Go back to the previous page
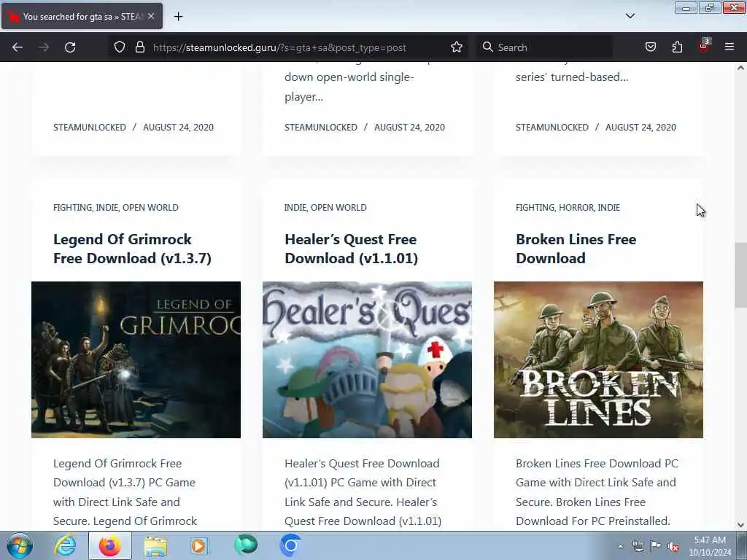The image size is (747, 560). coord(18,47)
